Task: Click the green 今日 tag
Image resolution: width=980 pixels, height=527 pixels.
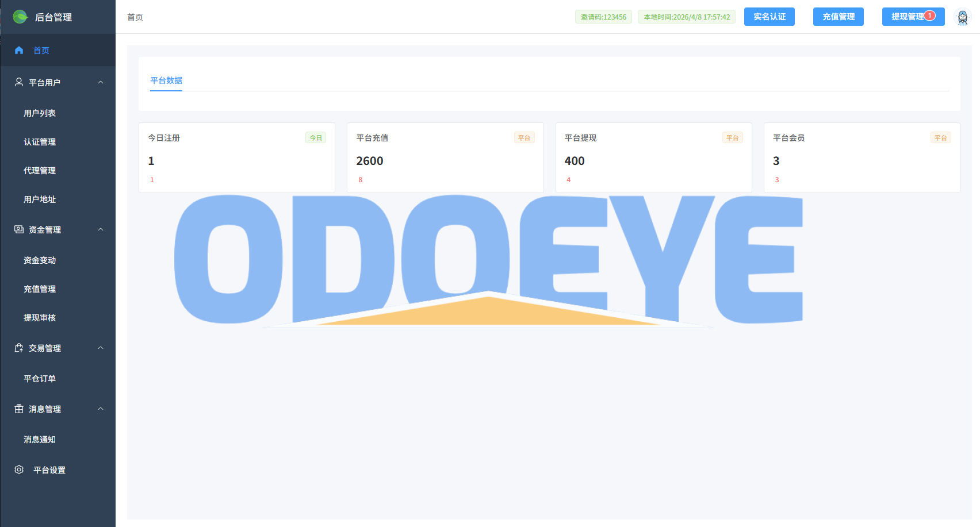Action: [x=316, y=138]
